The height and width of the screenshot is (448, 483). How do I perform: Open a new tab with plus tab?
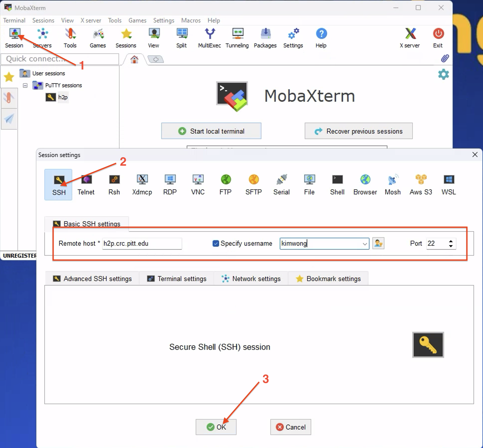156,59
